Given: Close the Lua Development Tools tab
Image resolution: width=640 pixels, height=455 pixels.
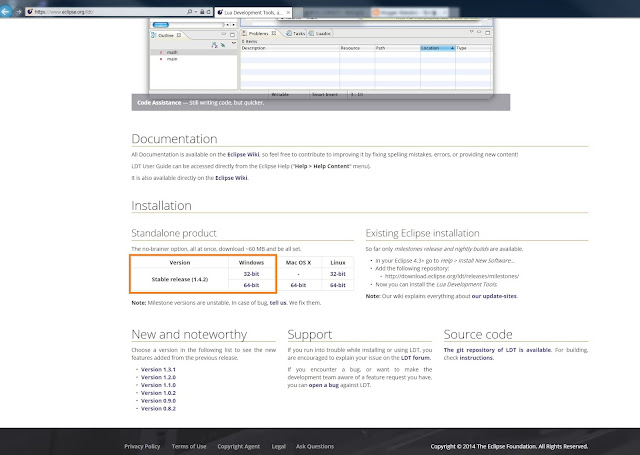Looking at the screenshot, I should (288, 13).
